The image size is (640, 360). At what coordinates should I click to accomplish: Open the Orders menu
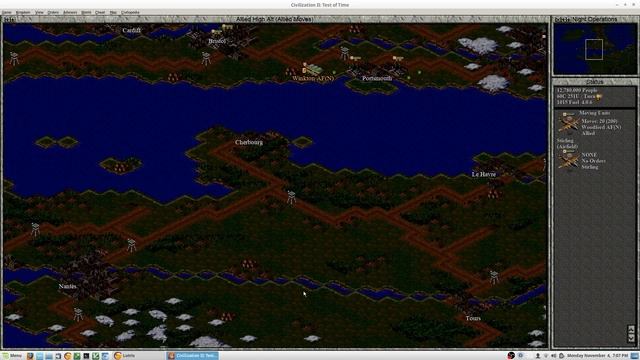click(53, 12)
